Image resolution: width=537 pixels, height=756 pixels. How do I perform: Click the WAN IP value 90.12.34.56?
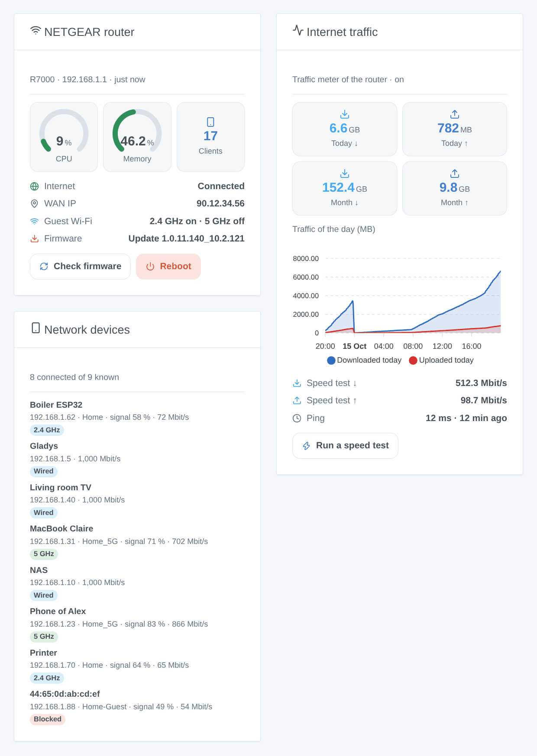click(220, 204)
